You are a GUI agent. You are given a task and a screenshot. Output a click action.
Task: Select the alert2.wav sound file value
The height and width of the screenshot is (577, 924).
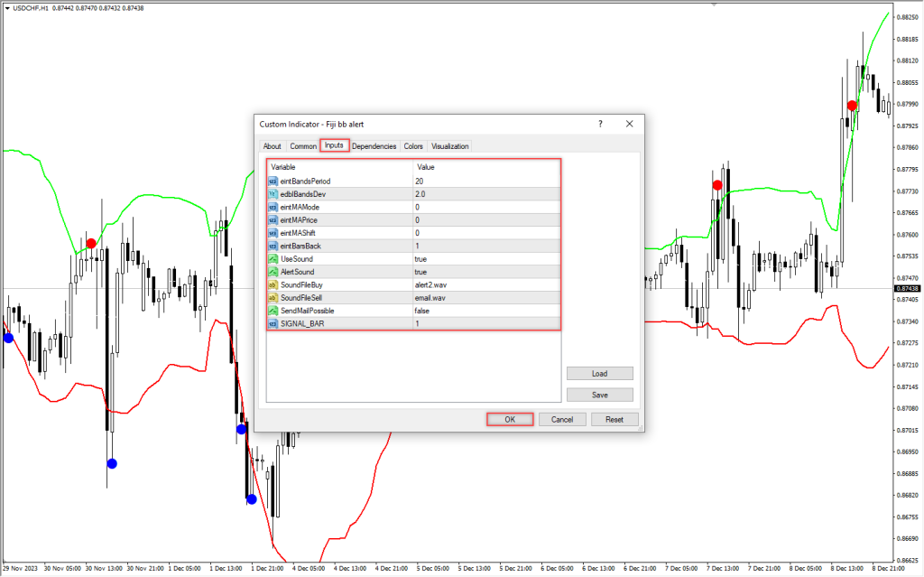point(486,285)
